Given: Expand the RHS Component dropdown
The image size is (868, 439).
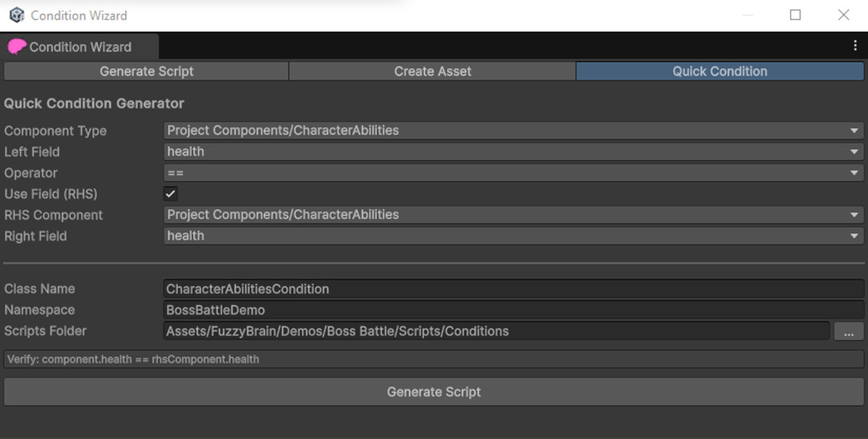Looking at the screenshot, I should pos(514,215).
